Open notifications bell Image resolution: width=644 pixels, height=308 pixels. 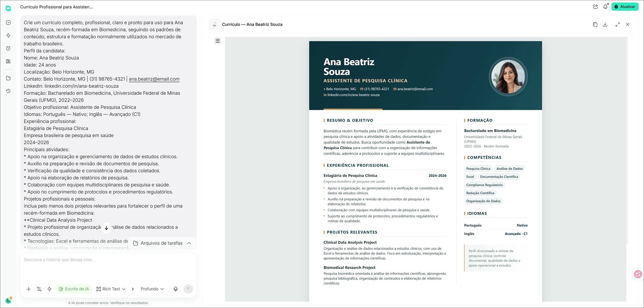605,7
